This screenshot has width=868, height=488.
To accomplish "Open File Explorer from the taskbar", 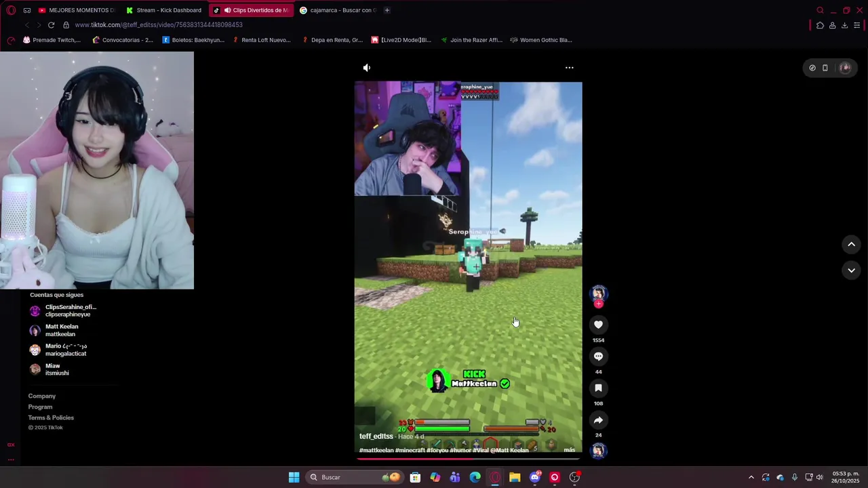I will [x=515, y=477].
